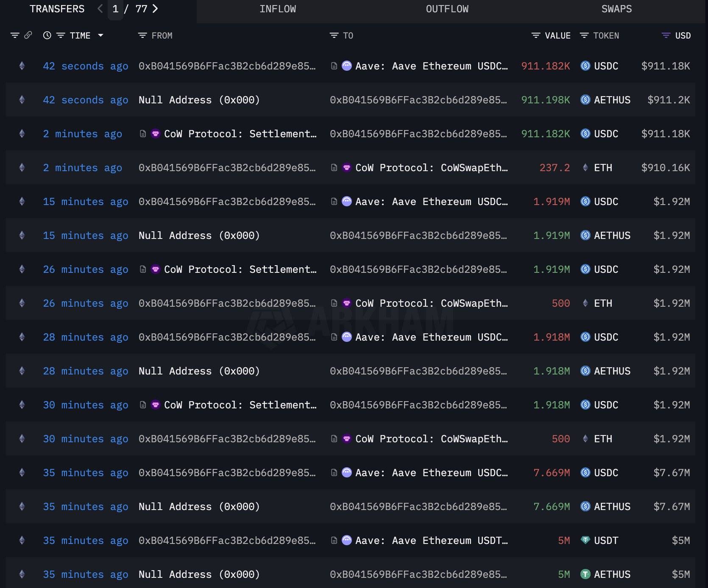Screen dimensions: 708x588
Task: Click the Ethereum diamond icon on the first row
Action: pyautogui.click(x=22, y=66)
